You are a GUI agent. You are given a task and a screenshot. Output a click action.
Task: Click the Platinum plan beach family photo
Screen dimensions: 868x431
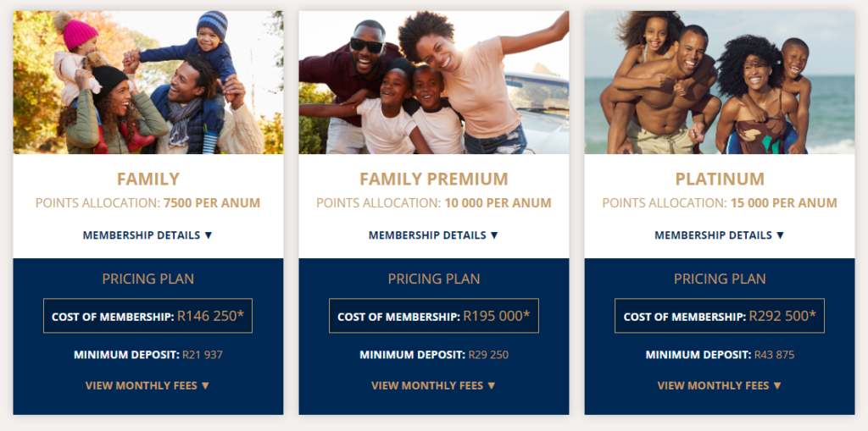click(720, 82)
